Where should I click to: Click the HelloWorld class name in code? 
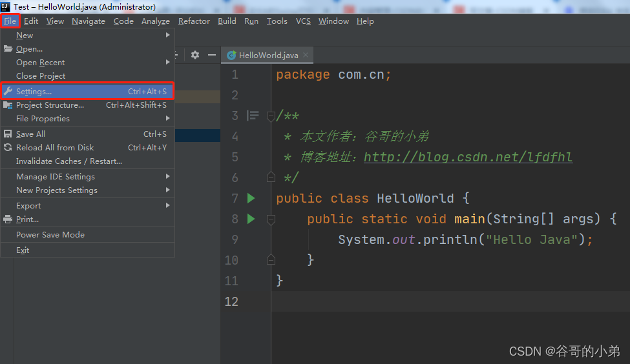415,198
